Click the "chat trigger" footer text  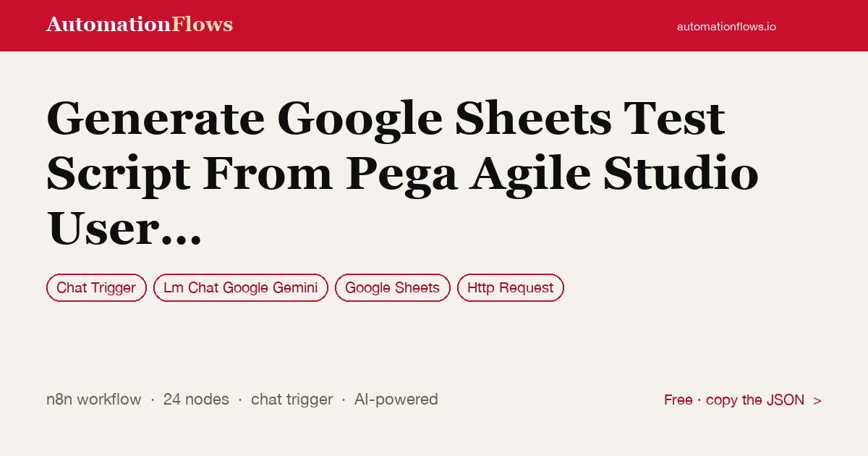click(292, 400)
